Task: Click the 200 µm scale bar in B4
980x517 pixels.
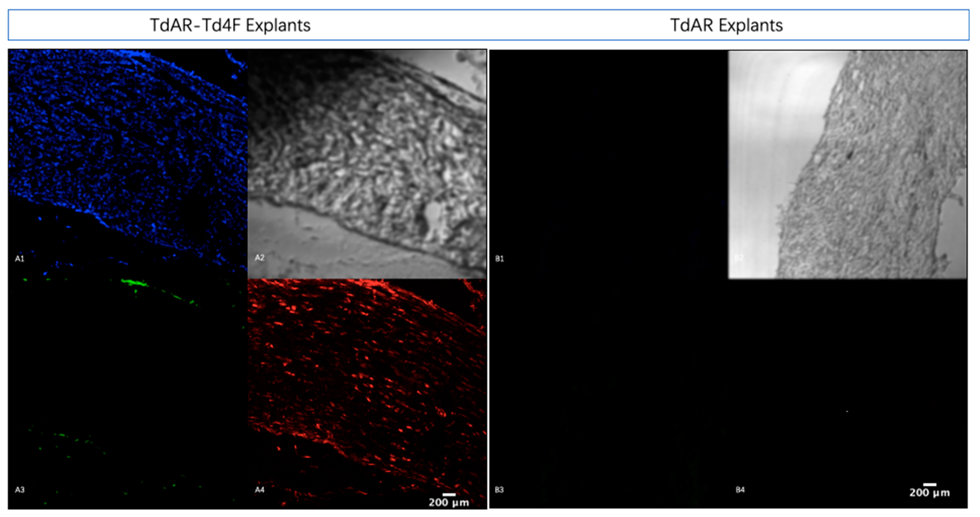Action: coord(930,485)
